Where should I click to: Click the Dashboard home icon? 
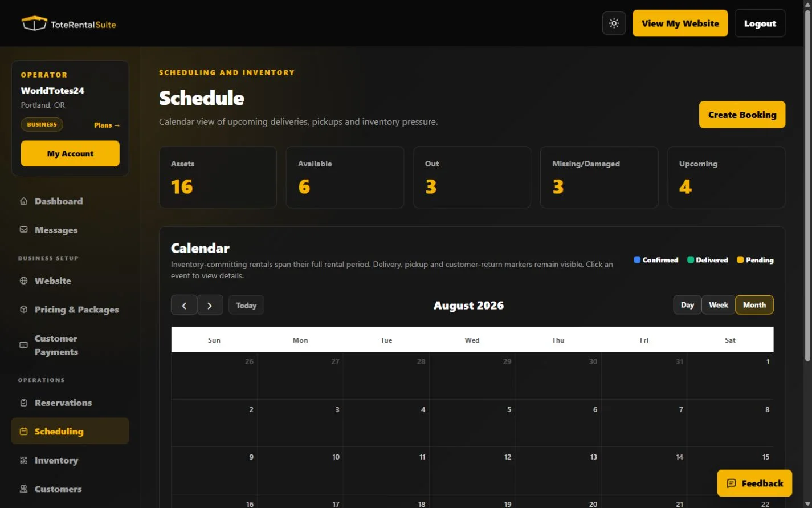tap(23, 201)
